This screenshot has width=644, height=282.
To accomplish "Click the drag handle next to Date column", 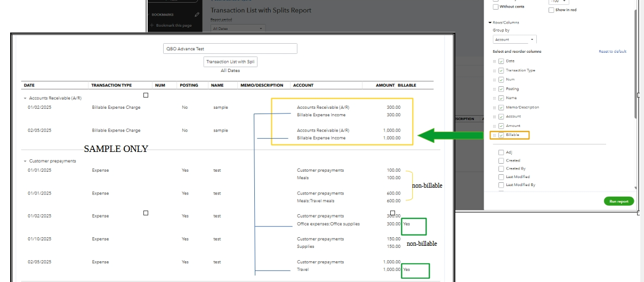I will click(x=494, y=61).
